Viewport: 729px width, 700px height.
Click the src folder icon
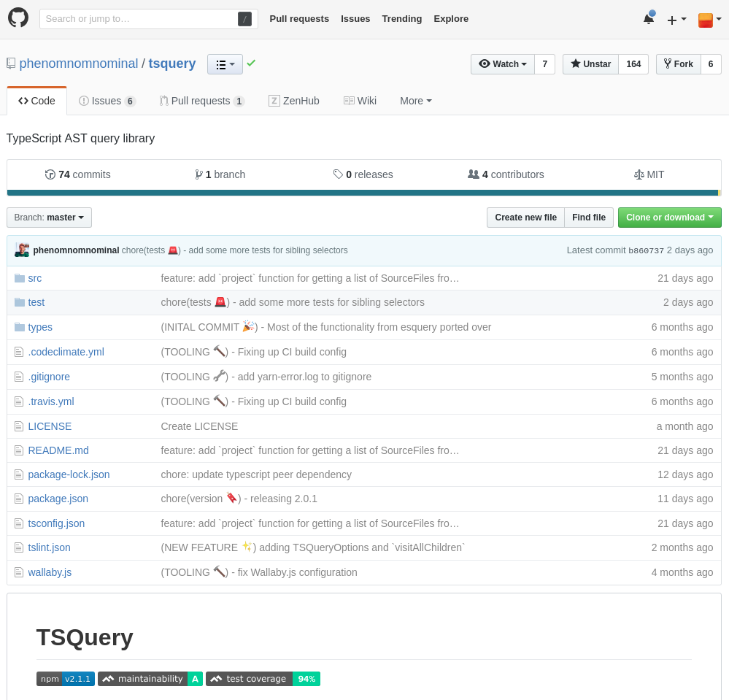(x=20, y=278)
